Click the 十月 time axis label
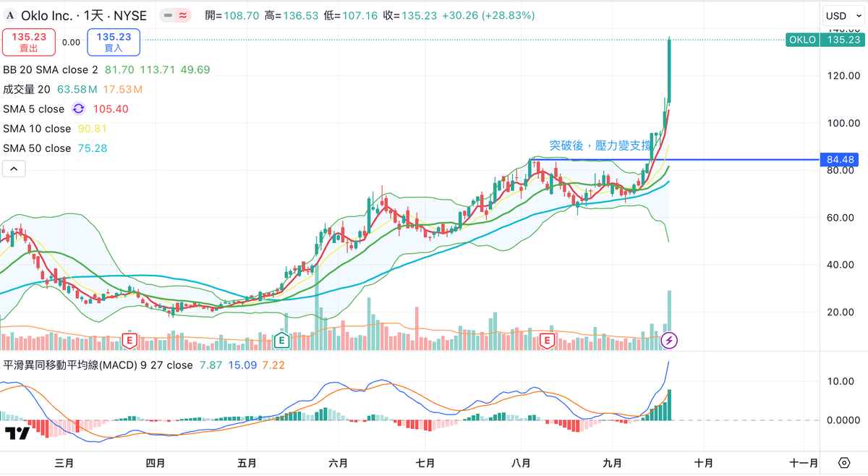The height and width of the screenshot is (476, 868). [x=703, y=463]
